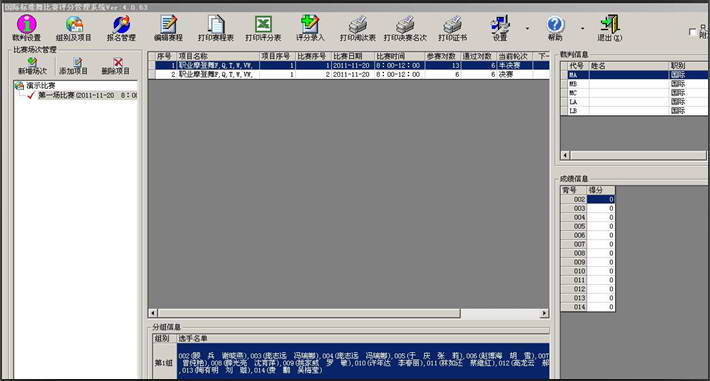
Task: Select 第1组 group row
Action: [164, 363]
